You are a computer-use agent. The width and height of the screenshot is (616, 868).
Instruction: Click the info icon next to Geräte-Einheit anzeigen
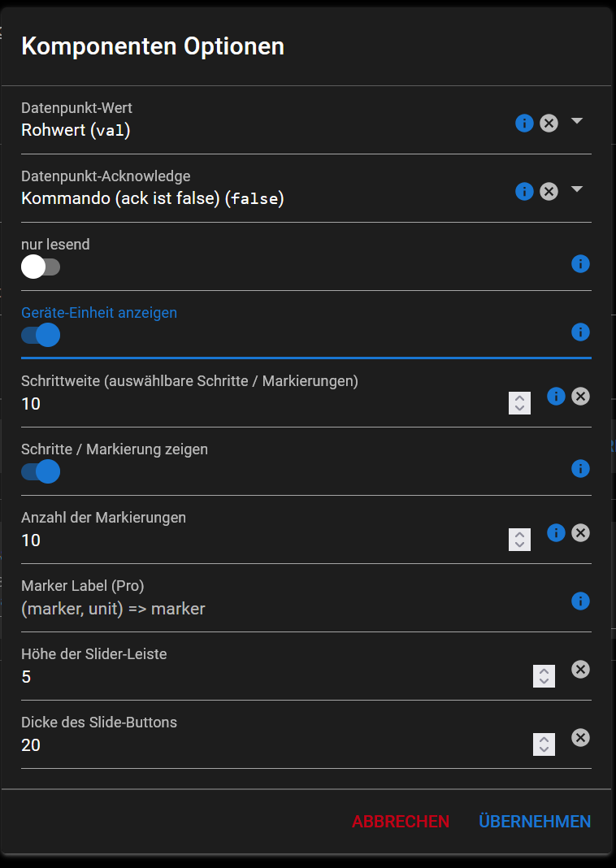[x=581, y=332]
